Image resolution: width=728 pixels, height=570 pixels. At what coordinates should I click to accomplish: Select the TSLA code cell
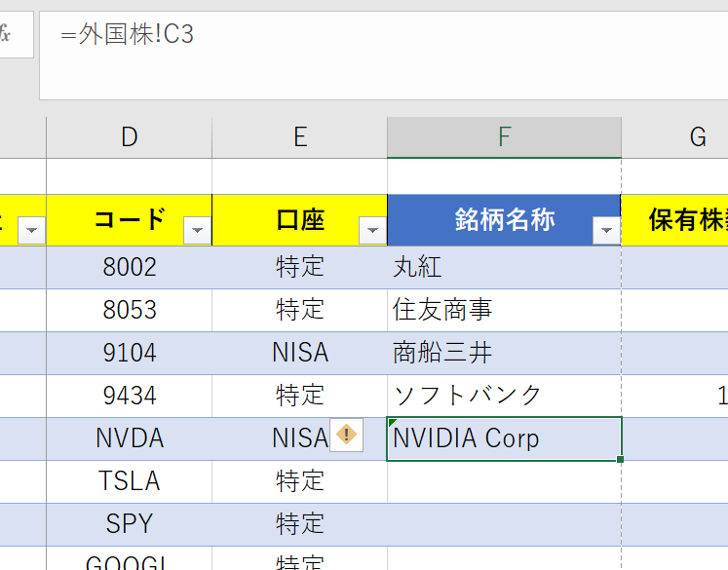(129, 481)
